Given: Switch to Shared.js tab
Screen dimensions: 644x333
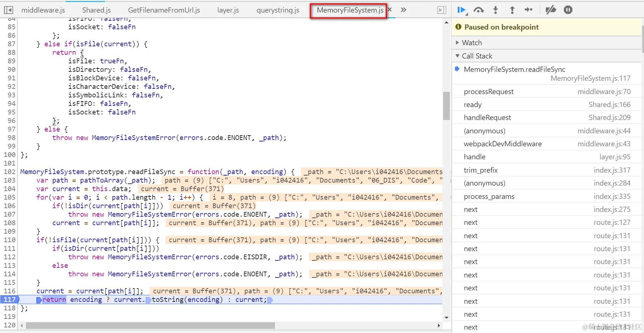Looking at the screenshot, I should pos(96,10).
